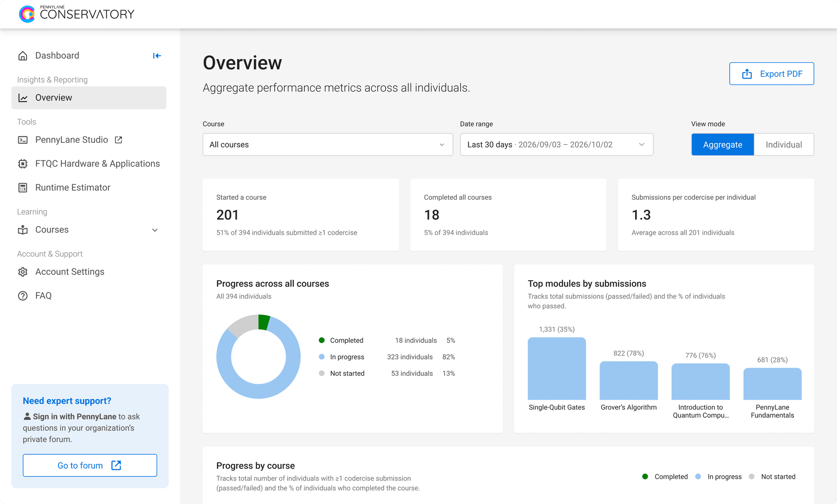Click the Go to forum button

90,465
